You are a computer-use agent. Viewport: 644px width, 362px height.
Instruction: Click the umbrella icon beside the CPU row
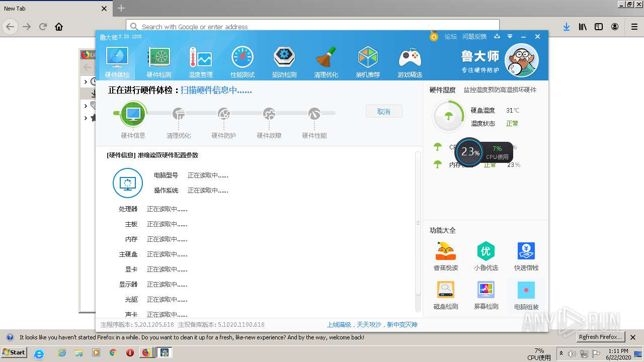[438, 147]
